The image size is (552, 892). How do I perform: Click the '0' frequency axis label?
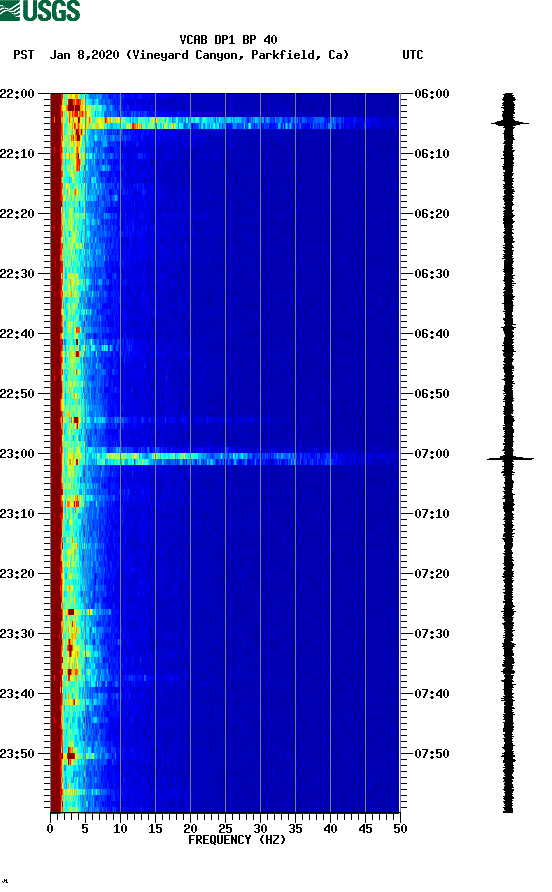pos(50,829)
